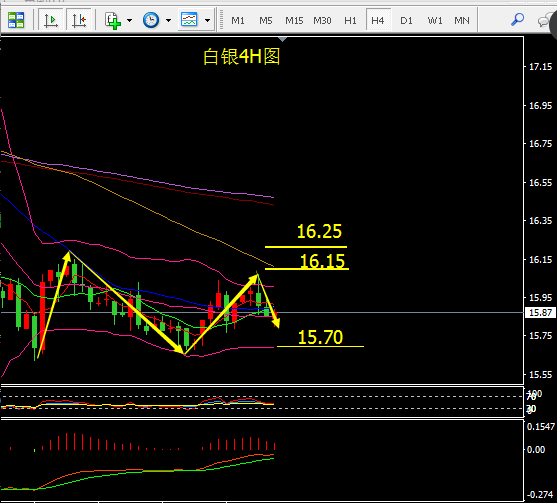Choose the MN monthly timeframe
The image size is (557, 503).
(x=462, y=21)
